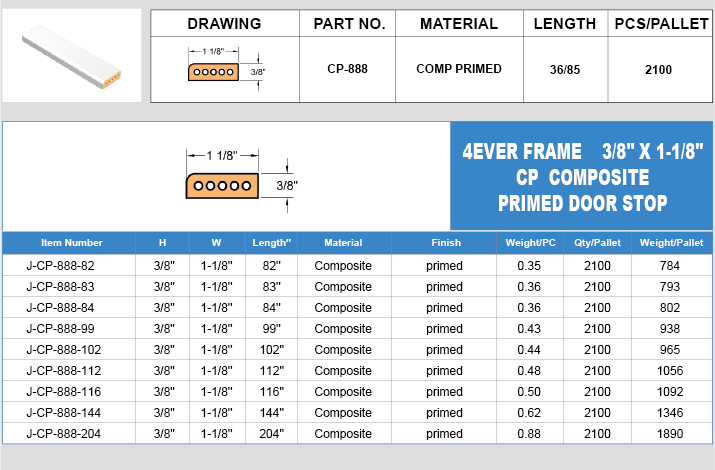The image size is (715, 470).
Task: Click pallet weight value 1092
Action: click(x=670, y=392)
